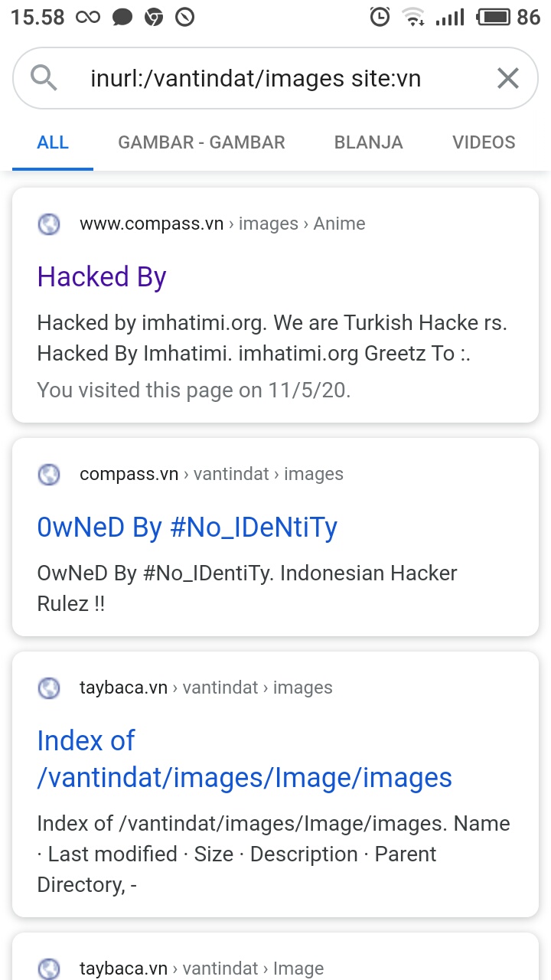Tap globe favicon of taybaca.vn images result
Viewport: 551px width, 980px height.
tap(49, 688)
